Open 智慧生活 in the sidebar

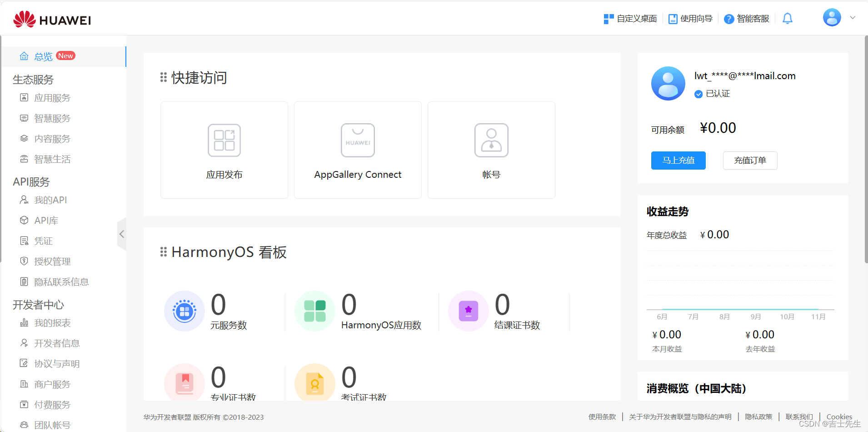pyautogui.click(x=52, y=159)
